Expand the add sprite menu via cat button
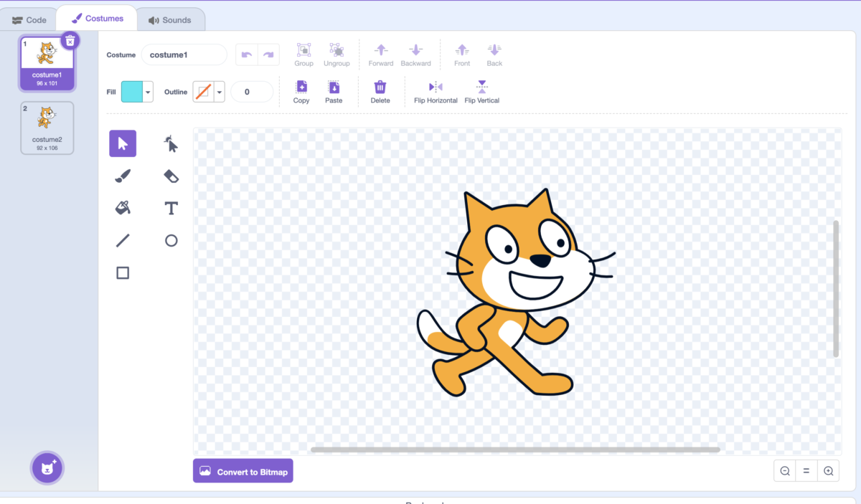This screenshot has height=504, width=861. [x=47, y=467]
